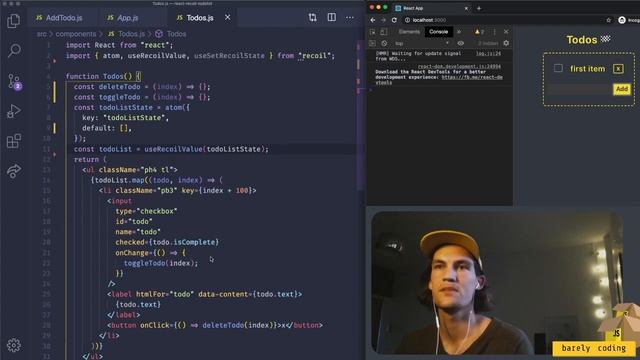Open the Run and Debug view

[14, 111]
